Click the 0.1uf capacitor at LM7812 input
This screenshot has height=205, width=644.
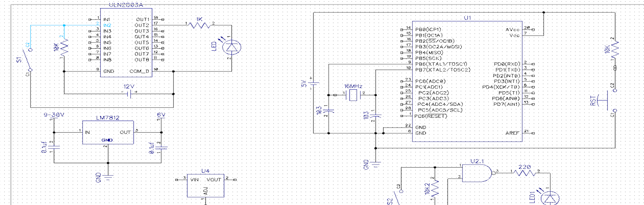tap(54, 147)
